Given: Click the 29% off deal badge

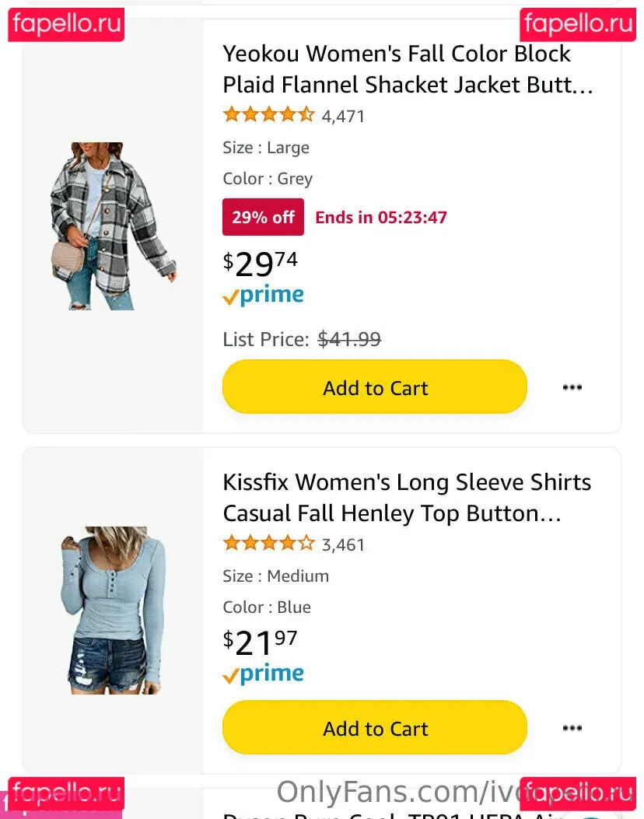Looking at the screenshot, I should point(263,217).
